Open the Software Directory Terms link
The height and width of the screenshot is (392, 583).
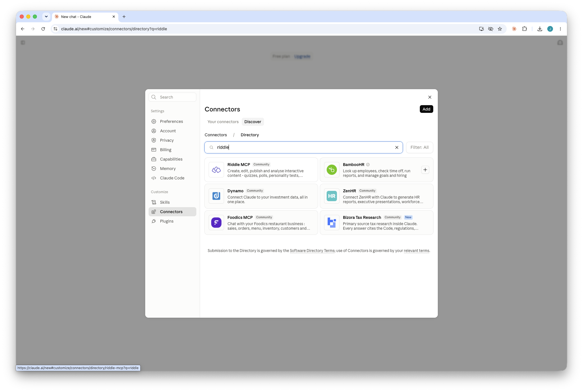point(312,251)
